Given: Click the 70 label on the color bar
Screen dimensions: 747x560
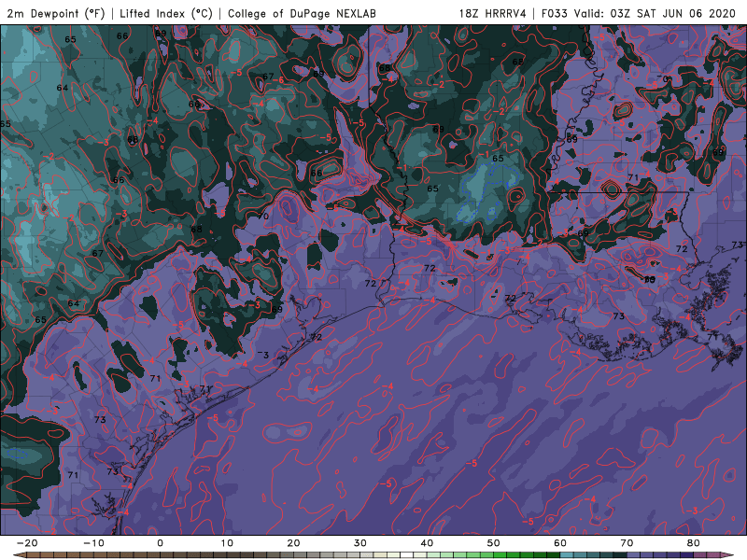Looking at the screenshot, I should click(x=627, y=543).
